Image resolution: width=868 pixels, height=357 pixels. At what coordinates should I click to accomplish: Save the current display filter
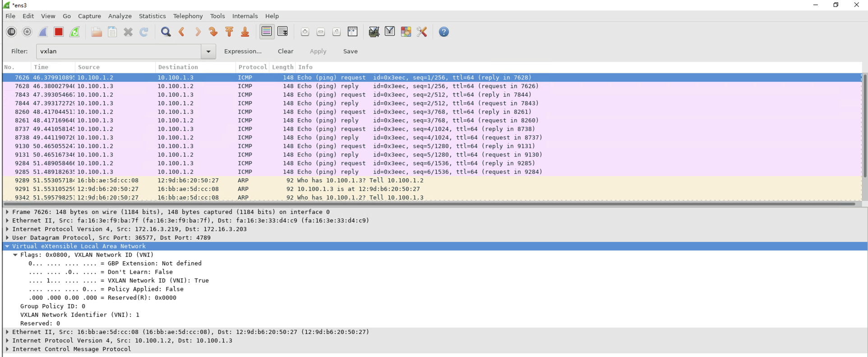click(351, 51)
